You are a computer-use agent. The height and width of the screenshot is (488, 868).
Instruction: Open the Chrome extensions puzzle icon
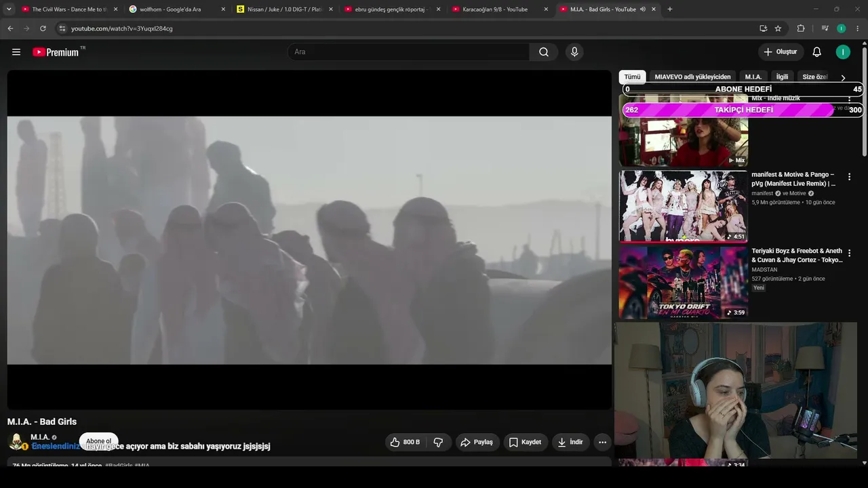[801, 28]
